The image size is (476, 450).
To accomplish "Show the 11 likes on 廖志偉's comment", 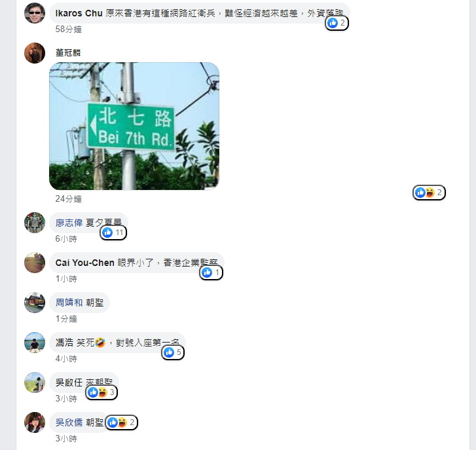I will pos(113,233).
